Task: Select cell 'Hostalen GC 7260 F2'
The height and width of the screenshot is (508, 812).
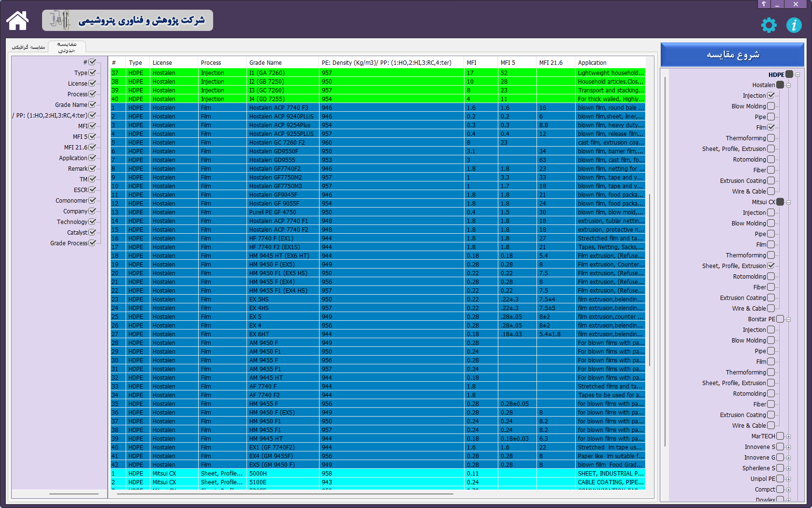Action: coord(283,143)
